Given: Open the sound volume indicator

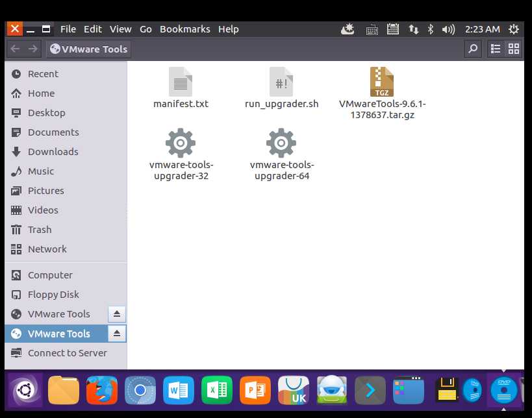Looking at the screenshot, I should (x=448, y=29).
